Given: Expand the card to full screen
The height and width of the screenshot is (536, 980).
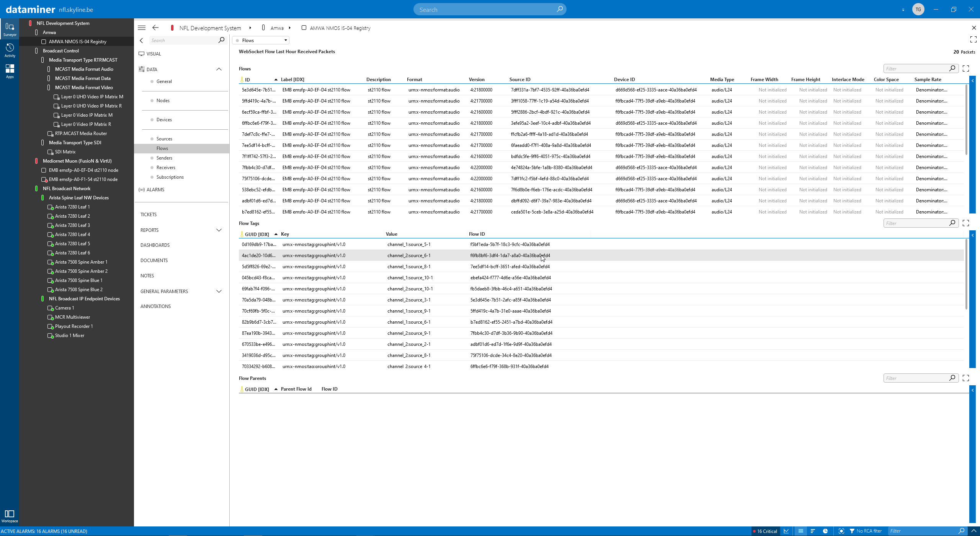Looking at the screenshot, I should click(973, 39).
